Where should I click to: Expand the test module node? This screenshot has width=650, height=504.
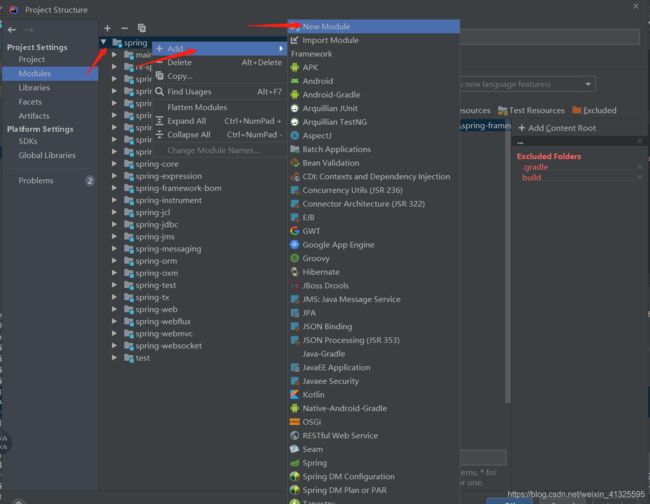tap(114, 358)
